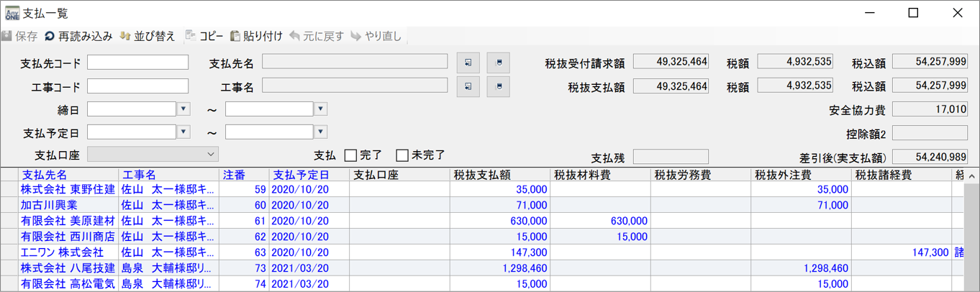Focus the 工事コード text field

137,86
